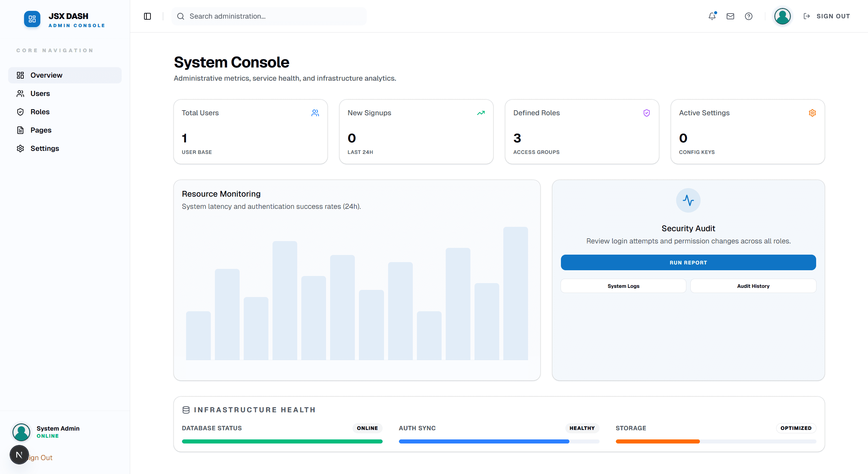This screenshot has width=868, height=474.
Task: Click the LAST 24H caption
Action: click(x=360, y=152)
